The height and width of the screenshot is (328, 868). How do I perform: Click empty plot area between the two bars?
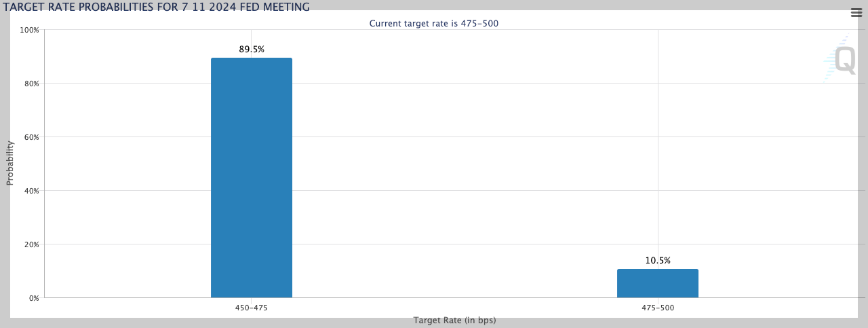pyautogui.click(x=454, y=170)
